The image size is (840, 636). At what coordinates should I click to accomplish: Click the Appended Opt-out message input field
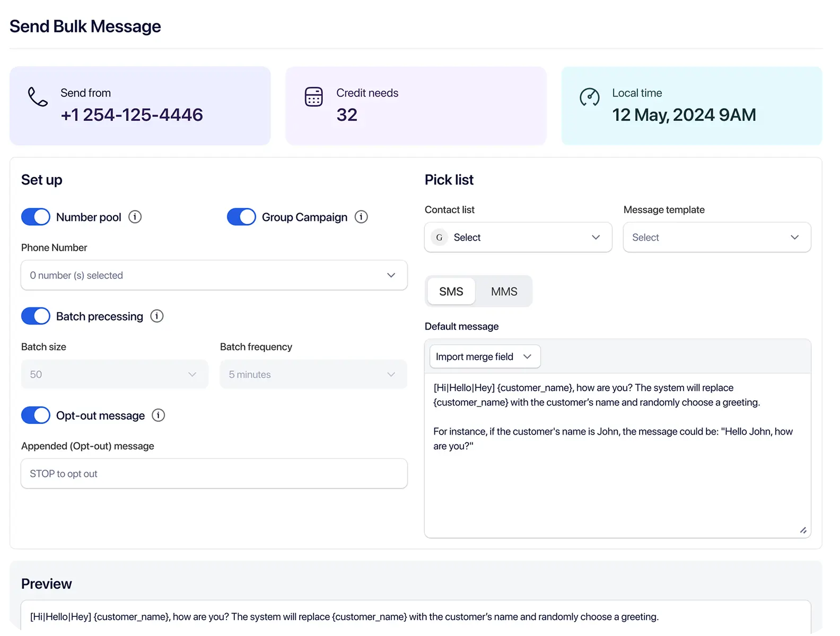point(214,474)
